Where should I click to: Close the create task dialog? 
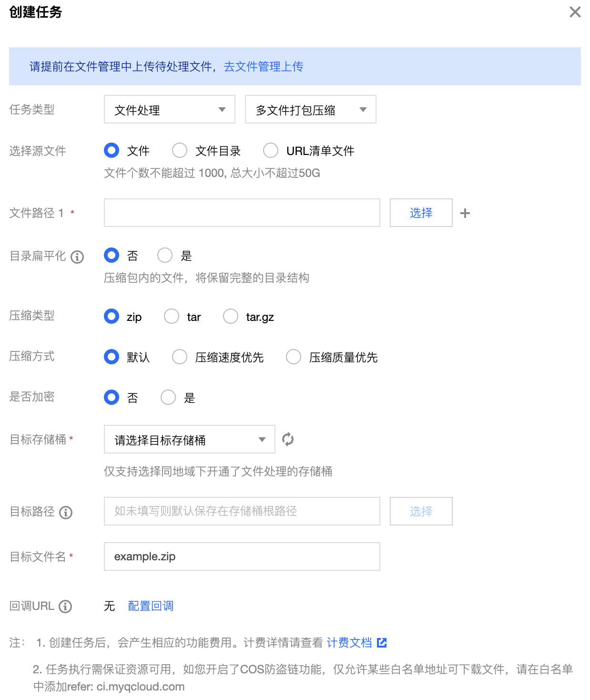pos(575,12)
